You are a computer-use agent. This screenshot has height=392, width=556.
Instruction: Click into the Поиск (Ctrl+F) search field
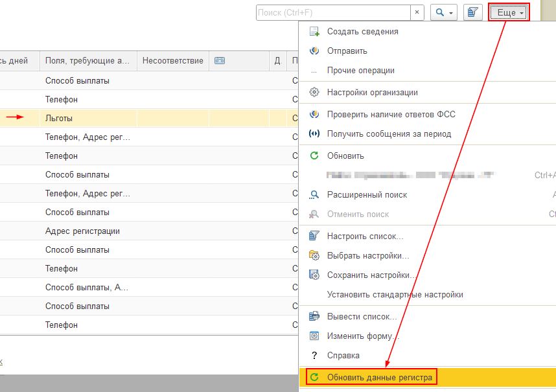[x=333, y=13]
